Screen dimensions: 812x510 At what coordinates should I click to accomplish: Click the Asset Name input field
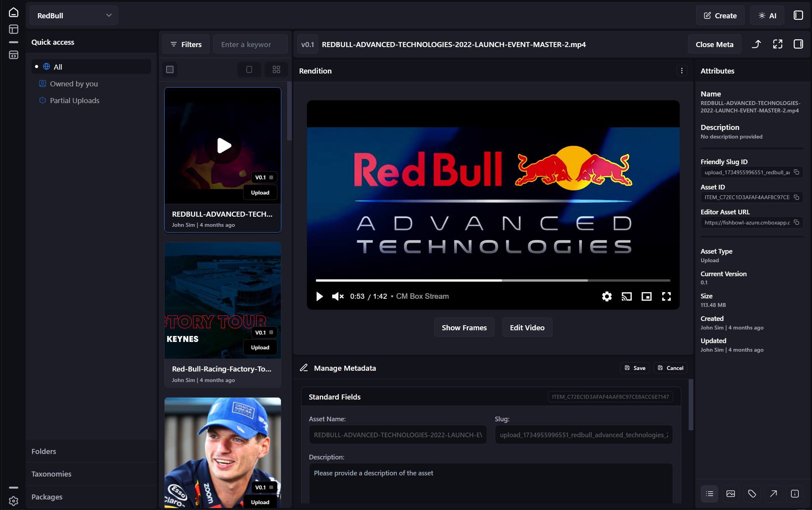click(398, 435)
